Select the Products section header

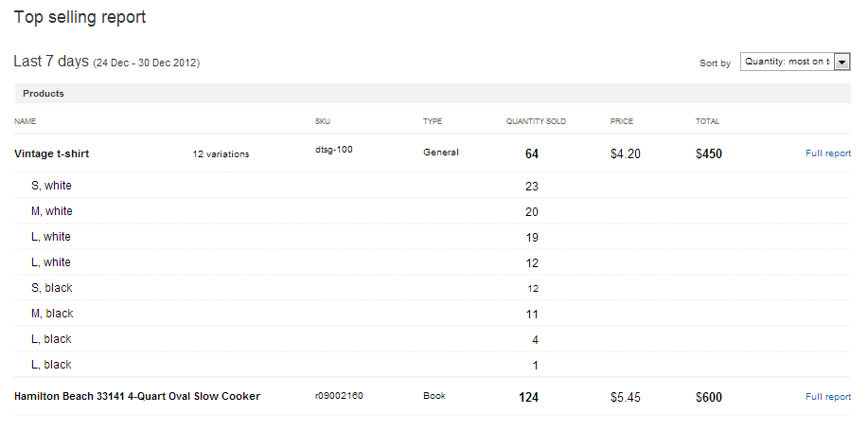pos(44,94)
